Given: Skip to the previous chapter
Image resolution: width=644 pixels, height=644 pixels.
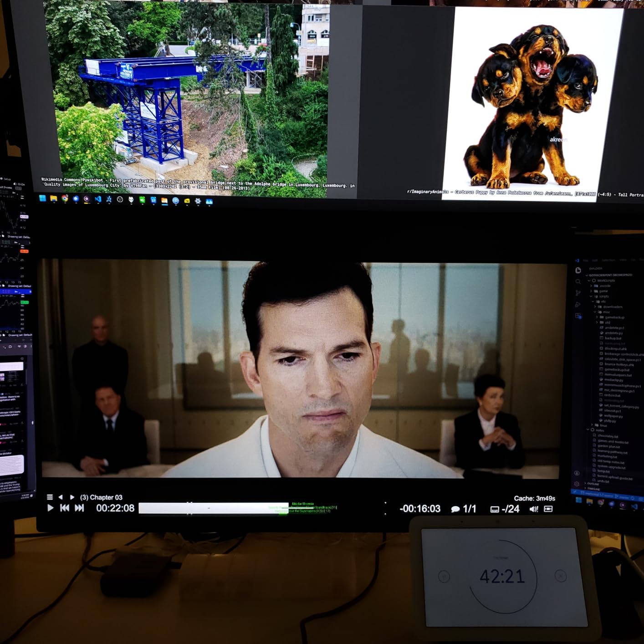Looking at the screenshot, I should click(65, 508).
